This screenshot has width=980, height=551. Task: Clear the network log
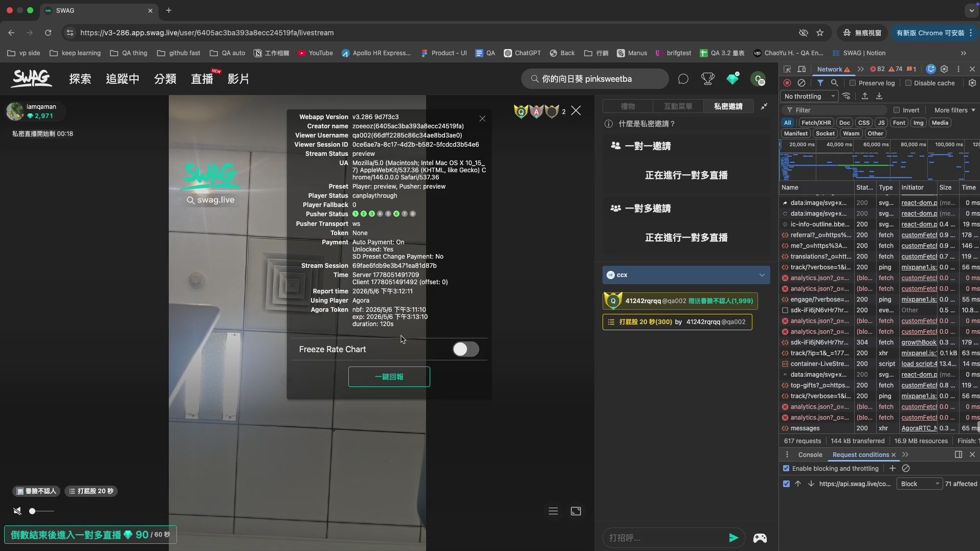tap(801, 83)
